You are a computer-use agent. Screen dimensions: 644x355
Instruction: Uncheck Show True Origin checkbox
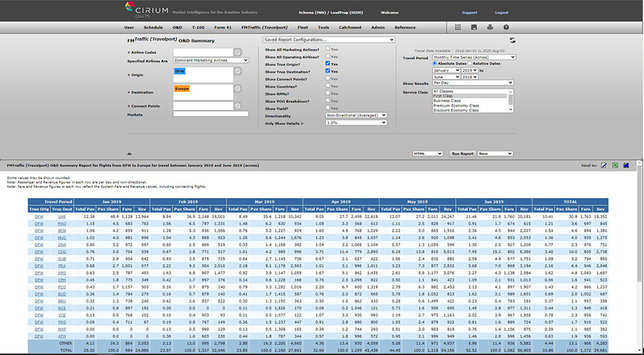click(x=327, y=63)
